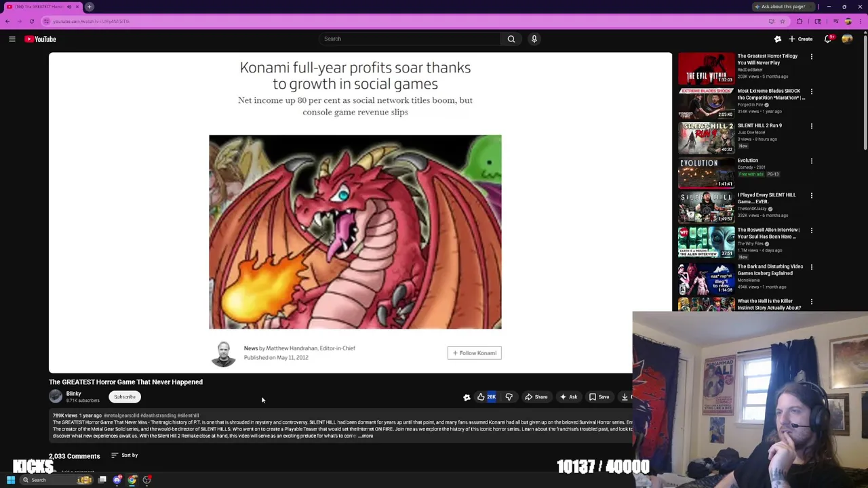Open the Sort by comments dropdown
Image resolution: width=868 pixels, height=488 pixels.
tap(124, 455)
